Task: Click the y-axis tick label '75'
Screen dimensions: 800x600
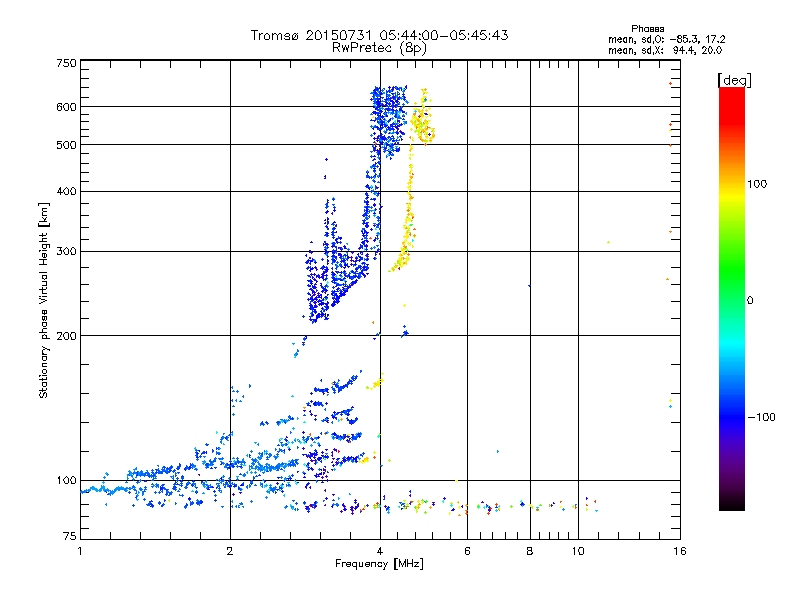Action: (70, 536)
